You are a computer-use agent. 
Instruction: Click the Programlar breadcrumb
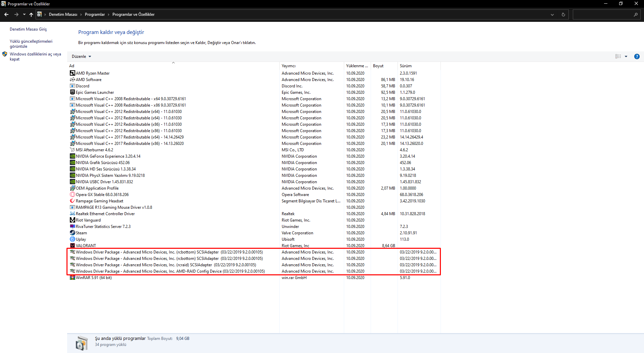[x=95, y=14]
